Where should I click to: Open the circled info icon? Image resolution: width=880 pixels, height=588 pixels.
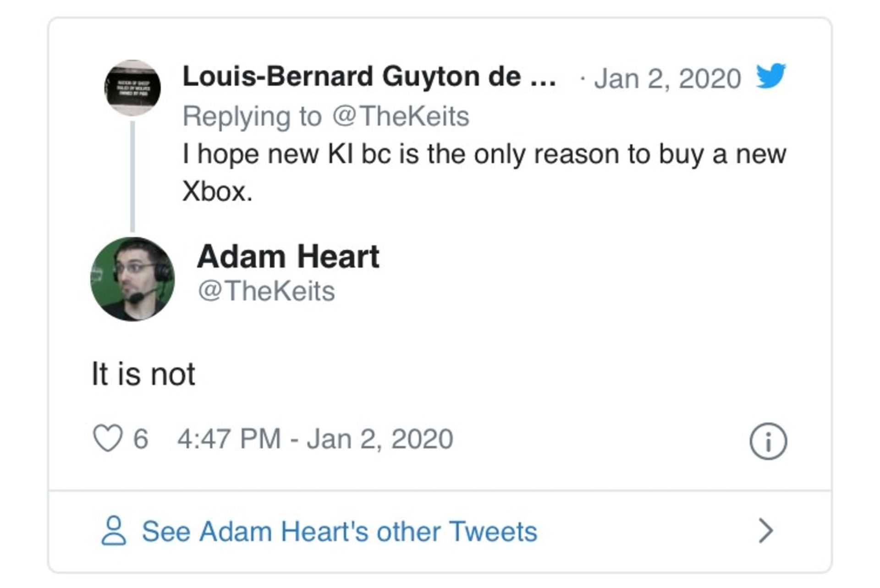coord(768,441)
